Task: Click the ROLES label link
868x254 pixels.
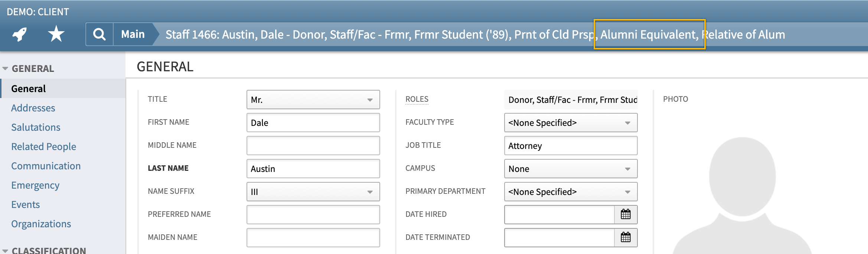Action: (417, 99)
